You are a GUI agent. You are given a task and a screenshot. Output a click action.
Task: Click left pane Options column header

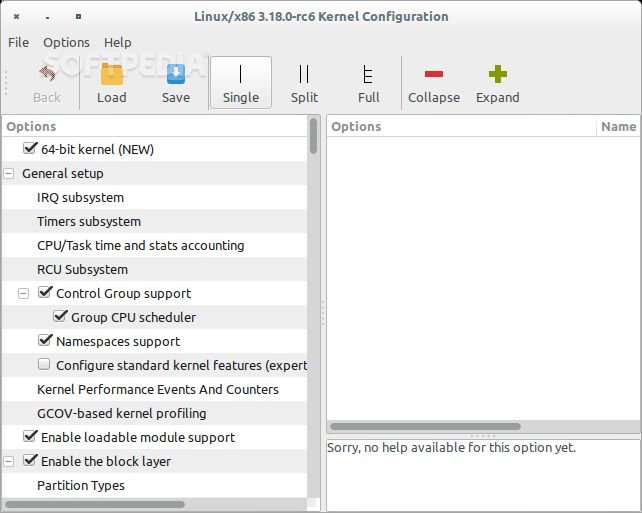click(x=154, y=127)
